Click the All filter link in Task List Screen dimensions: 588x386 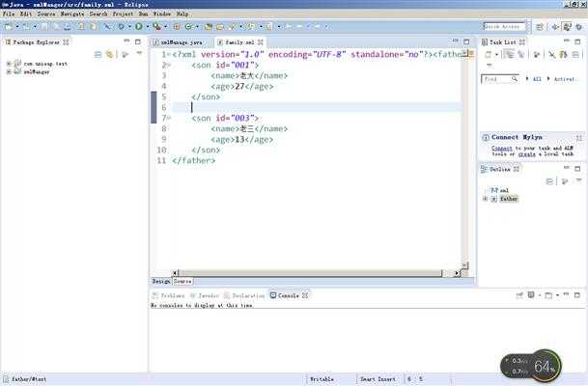tap(537, 79)
